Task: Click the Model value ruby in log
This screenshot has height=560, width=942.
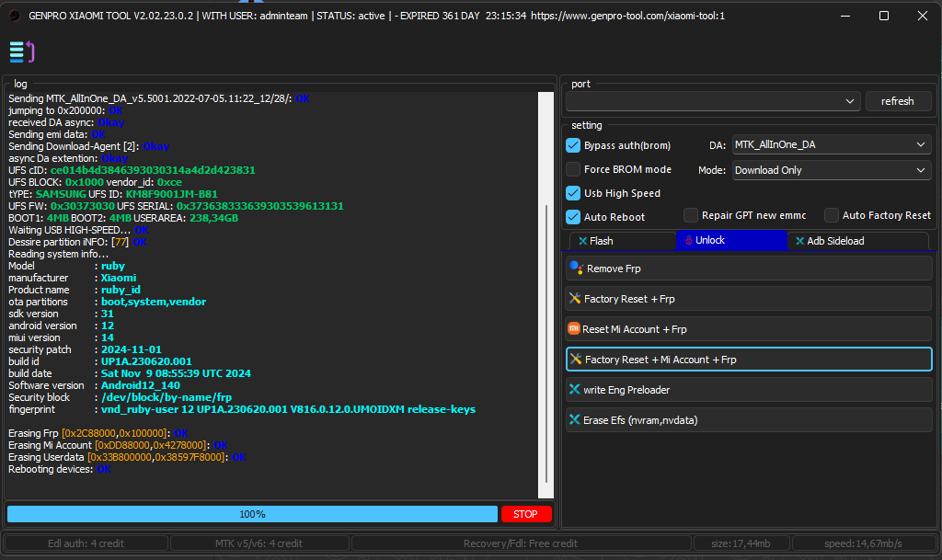Action: 113,266
